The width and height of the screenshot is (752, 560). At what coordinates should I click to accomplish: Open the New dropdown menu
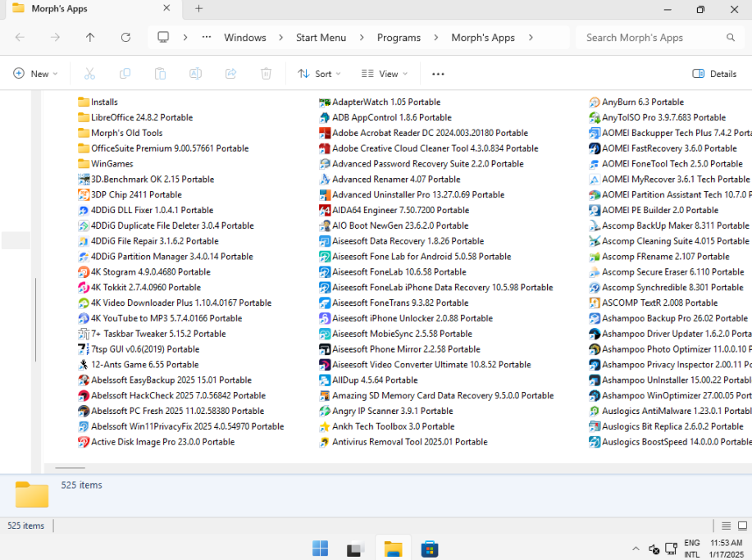pyautogui.click(x=35, y=74)
